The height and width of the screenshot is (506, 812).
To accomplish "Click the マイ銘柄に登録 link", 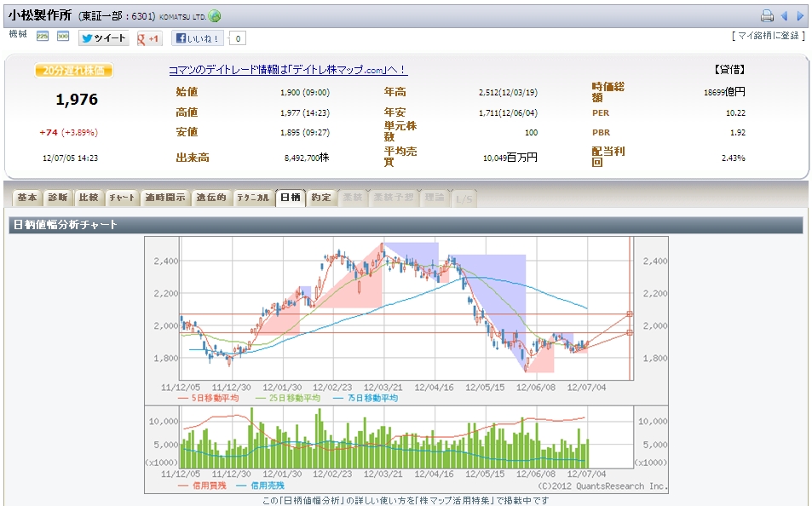I will pos(768,36).
